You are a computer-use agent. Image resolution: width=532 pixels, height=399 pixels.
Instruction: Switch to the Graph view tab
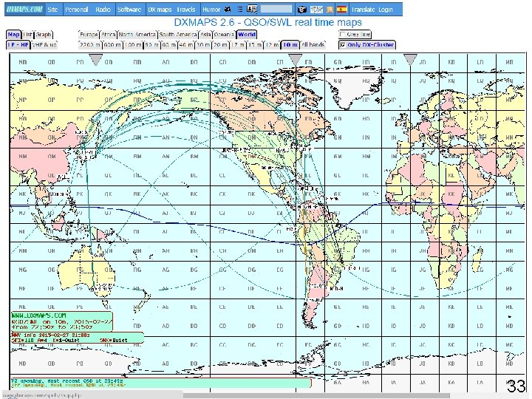tap(44, 35)
